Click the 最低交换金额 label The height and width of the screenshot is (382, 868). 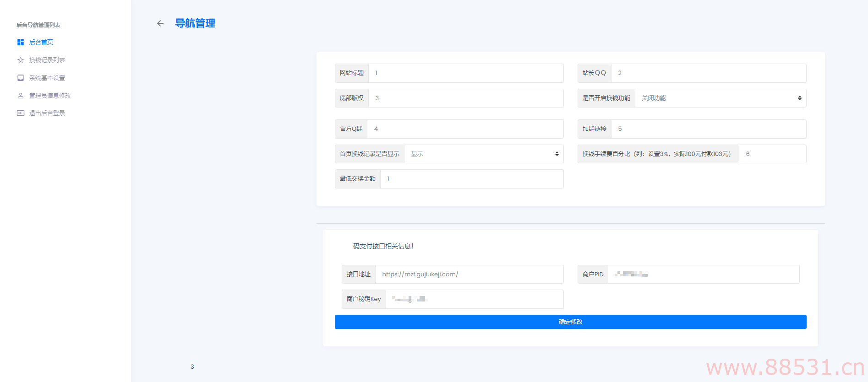(358, 179)
